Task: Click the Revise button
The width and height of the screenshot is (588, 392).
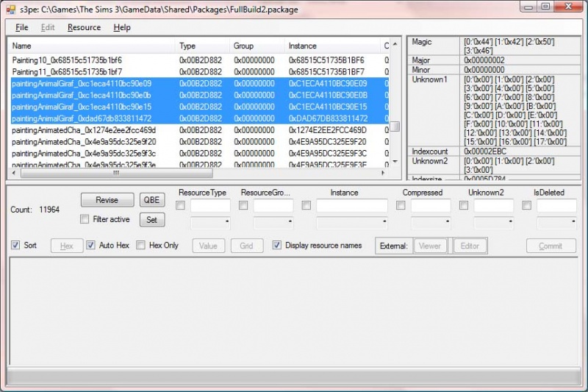Action: click(x=107, y=200)
